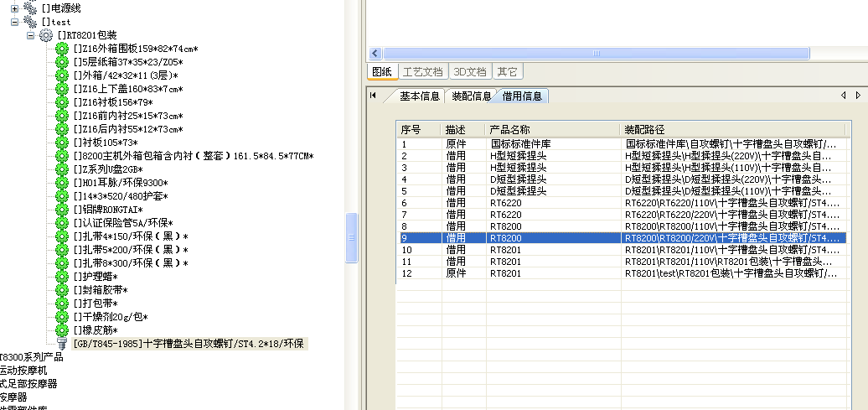Sort table by 装配路径 column header

click(x=733, y=130)
